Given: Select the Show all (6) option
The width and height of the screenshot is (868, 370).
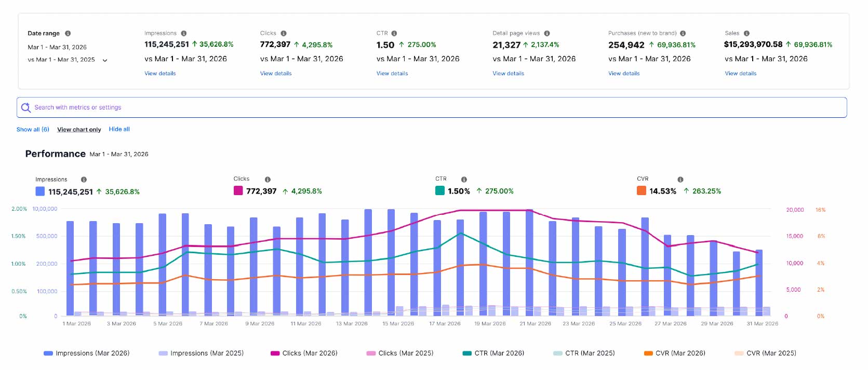Looking at the screenshot, I should point(33,129).
